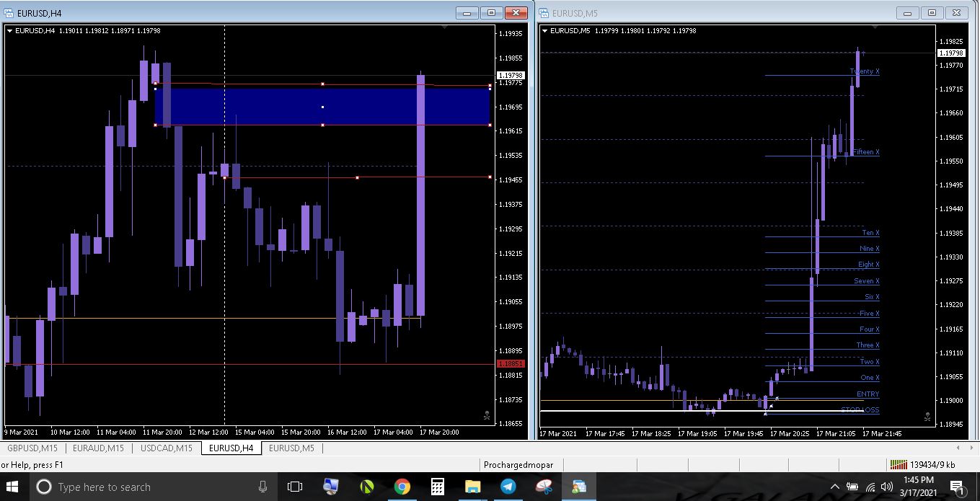Open Task View from the taskbar
This screenshot has width=980, height=501.
coord(295,487)
